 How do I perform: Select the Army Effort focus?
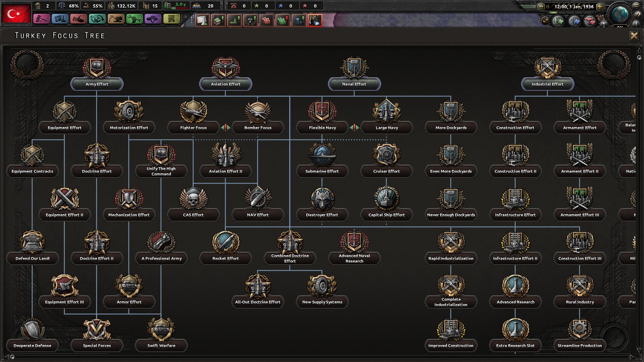click(x=97, y=74)
